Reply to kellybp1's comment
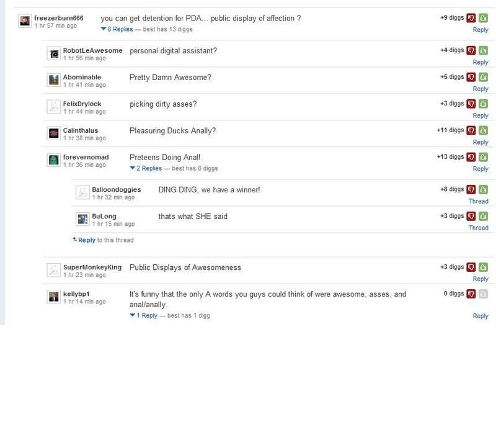 pos(480,316)
